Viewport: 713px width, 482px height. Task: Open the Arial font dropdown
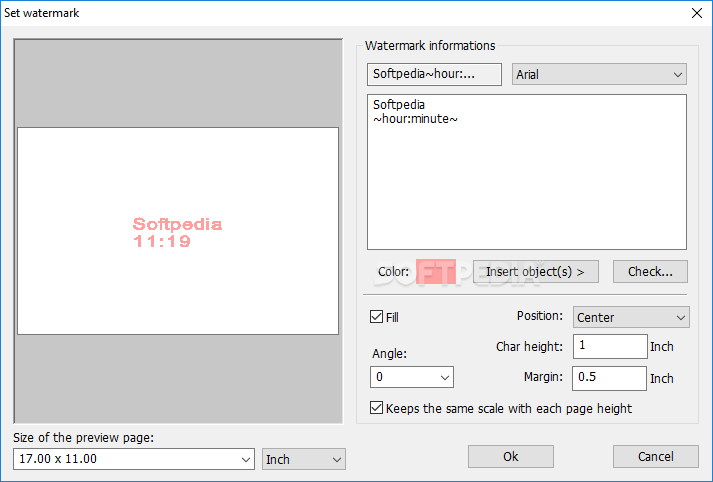599,75
